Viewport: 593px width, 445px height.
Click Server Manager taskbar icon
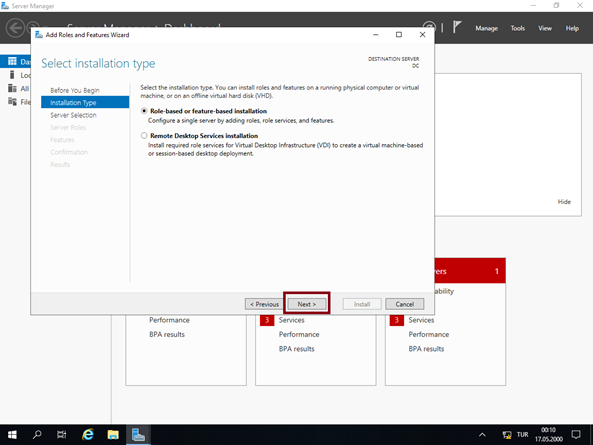[138, 435]
